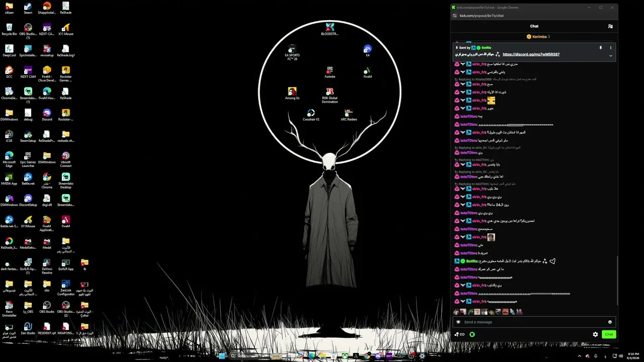Select the Battle.net shortcut

pyautogui.click(x=28, y=179)
